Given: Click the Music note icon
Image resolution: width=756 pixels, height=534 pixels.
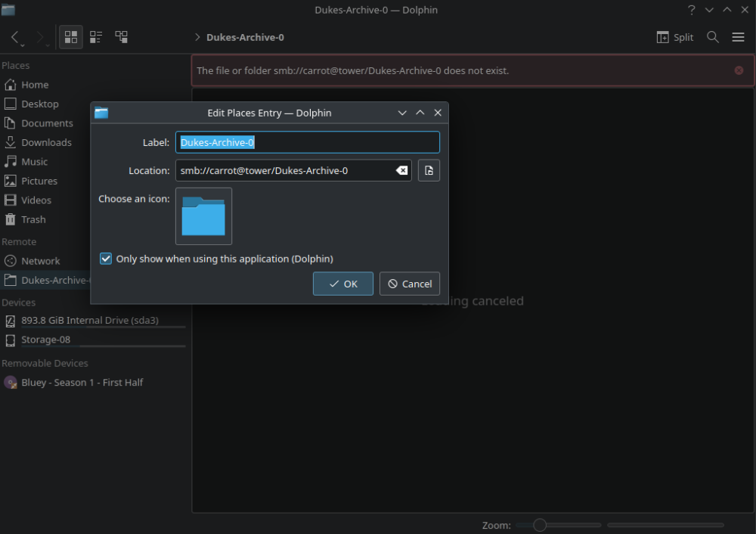Looking at the screenshot, I should click(10, 162).
